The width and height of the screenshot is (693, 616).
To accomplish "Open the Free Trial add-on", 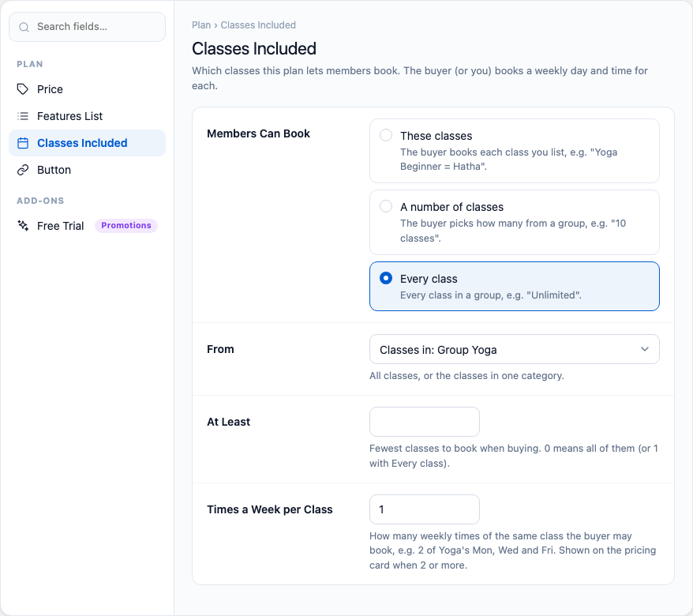I will (x=87, y=226).
